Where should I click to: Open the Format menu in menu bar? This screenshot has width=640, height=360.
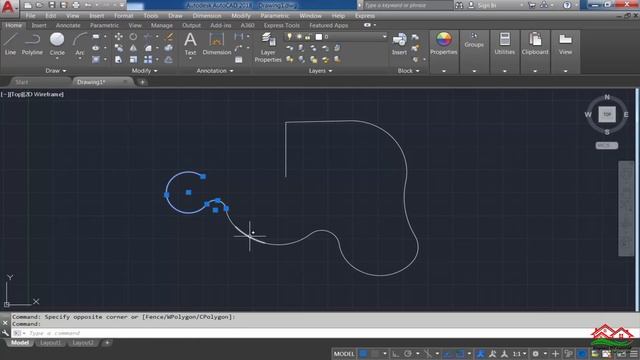tap(124, 16)
